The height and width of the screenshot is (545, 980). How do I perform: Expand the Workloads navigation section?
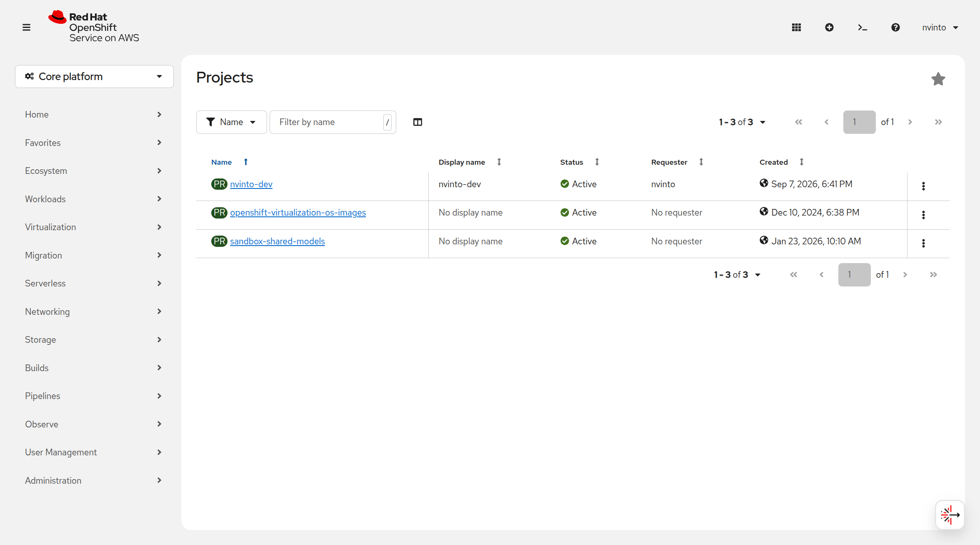tap(93, 199)
